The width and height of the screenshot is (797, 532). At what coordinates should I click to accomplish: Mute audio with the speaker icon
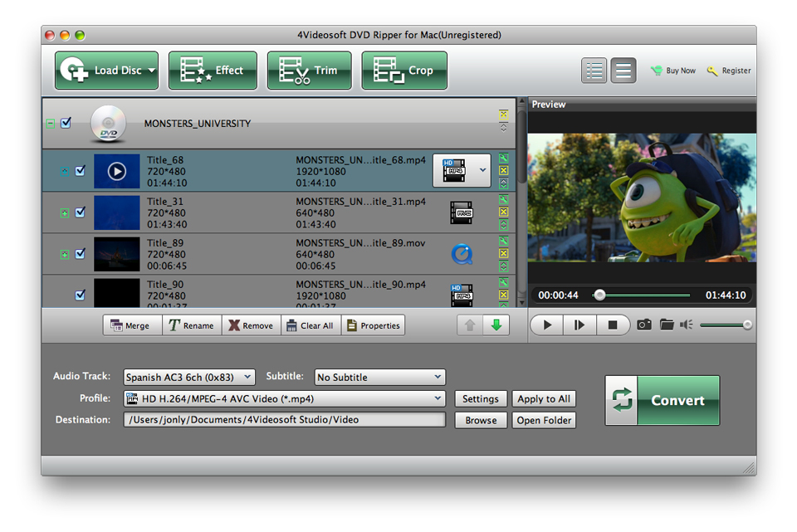pos(687,325)
